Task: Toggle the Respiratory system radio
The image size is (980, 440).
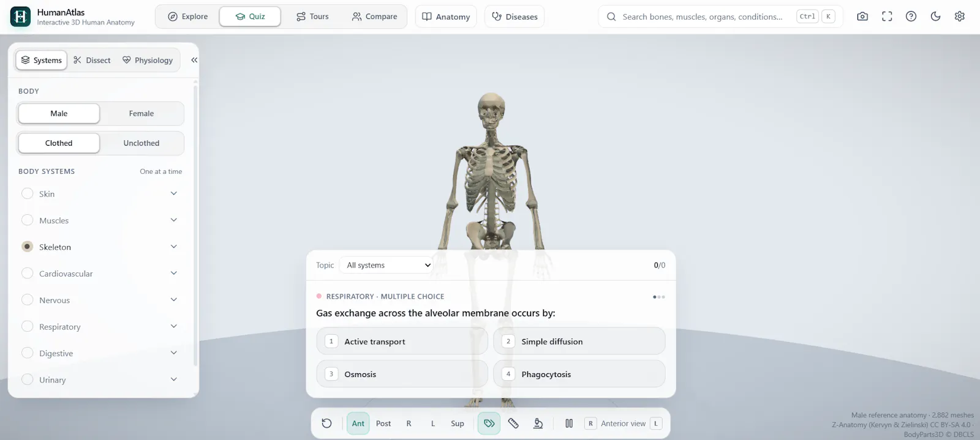Action: pos(27,327)
